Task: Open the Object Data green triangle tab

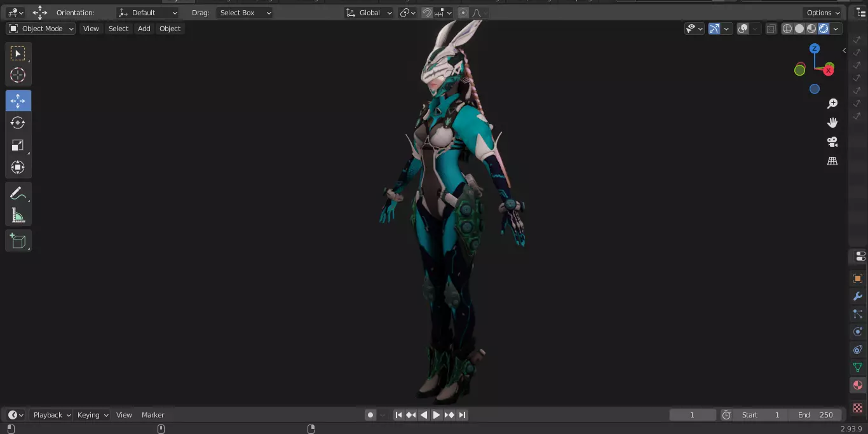Action: 858,367
